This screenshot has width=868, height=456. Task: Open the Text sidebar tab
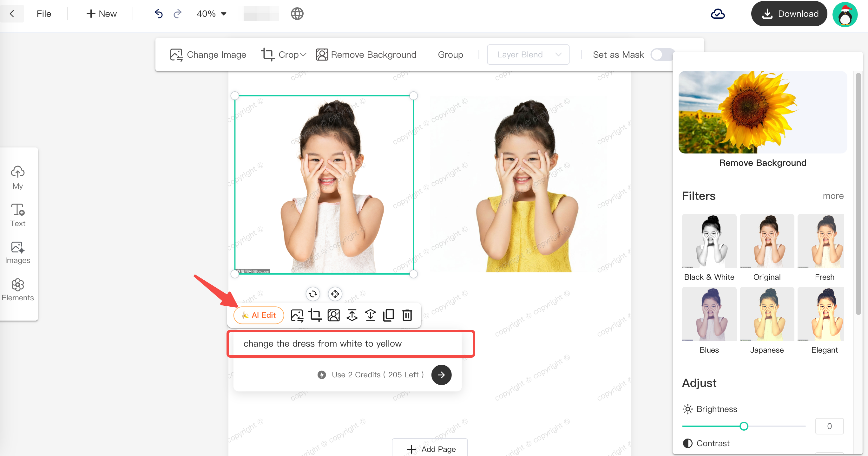pyautogui.click(x=17, y=215)
